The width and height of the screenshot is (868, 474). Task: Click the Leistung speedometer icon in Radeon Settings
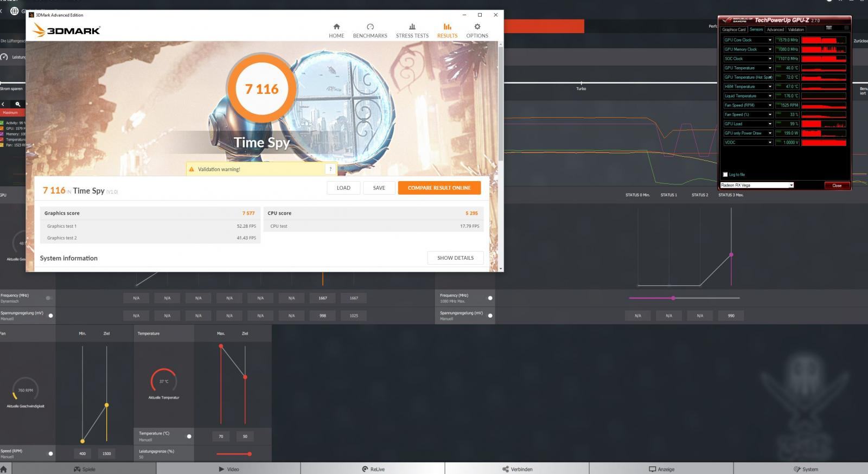(4, 57)
